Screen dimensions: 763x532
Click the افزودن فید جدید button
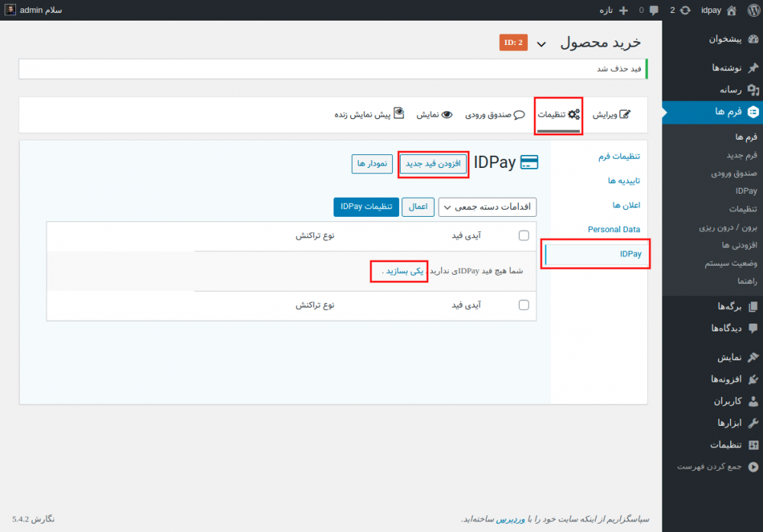(433, 163)
